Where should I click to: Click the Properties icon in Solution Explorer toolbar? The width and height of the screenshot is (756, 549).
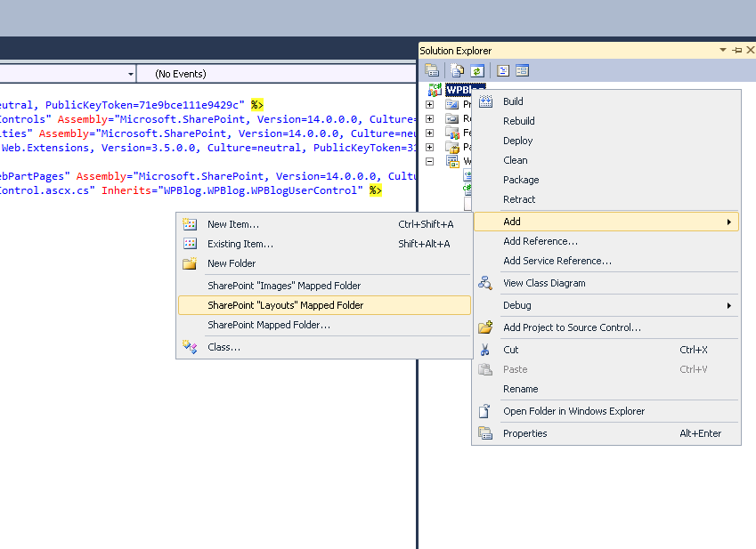(432, 71)
